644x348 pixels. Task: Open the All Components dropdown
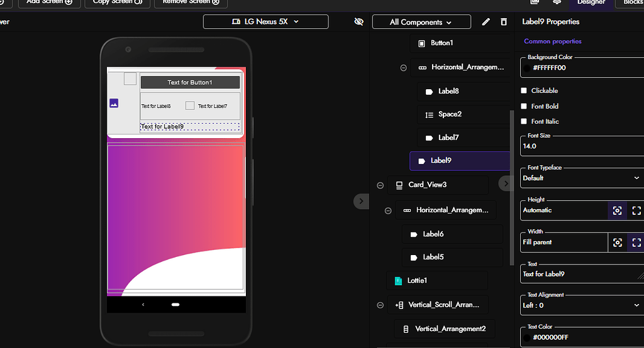click(x=421, y=22)
